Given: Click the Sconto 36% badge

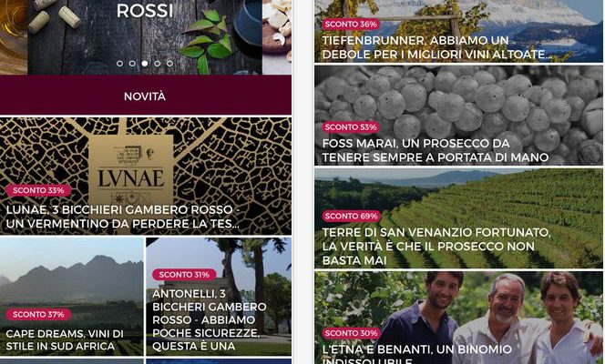Looking at the screenshot, I should point(351,25).
